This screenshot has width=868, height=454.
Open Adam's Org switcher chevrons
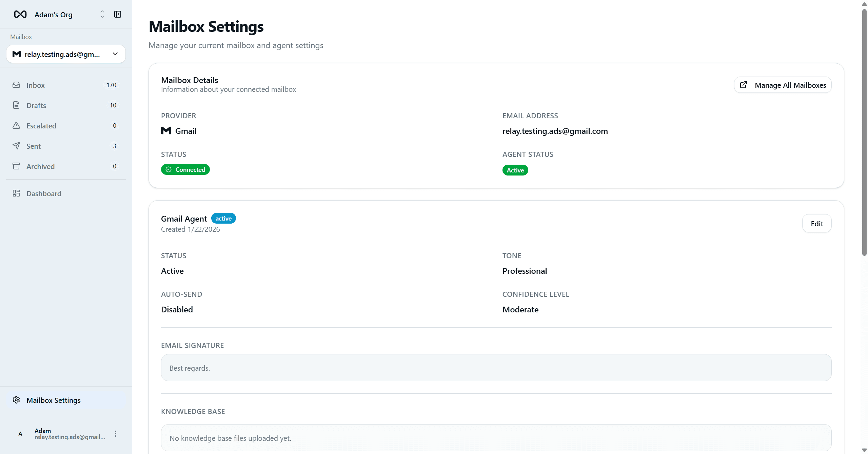(x=102, y=14)
